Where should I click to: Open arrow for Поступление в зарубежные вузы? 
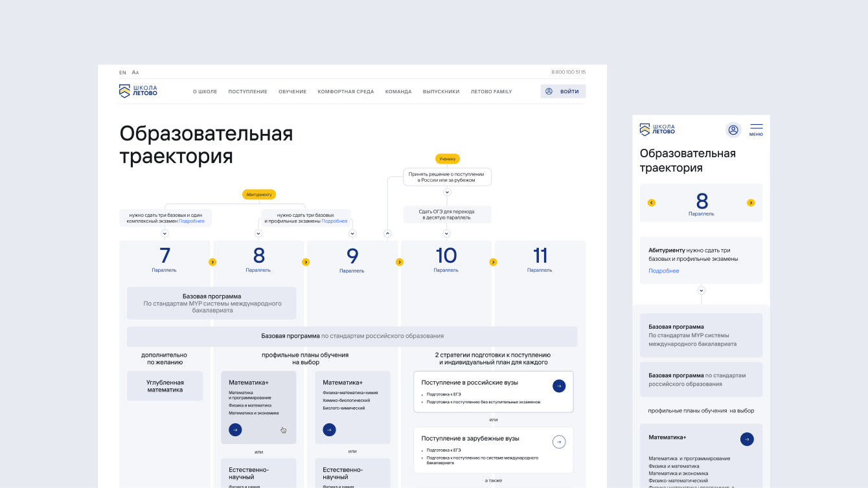(559, 441)
